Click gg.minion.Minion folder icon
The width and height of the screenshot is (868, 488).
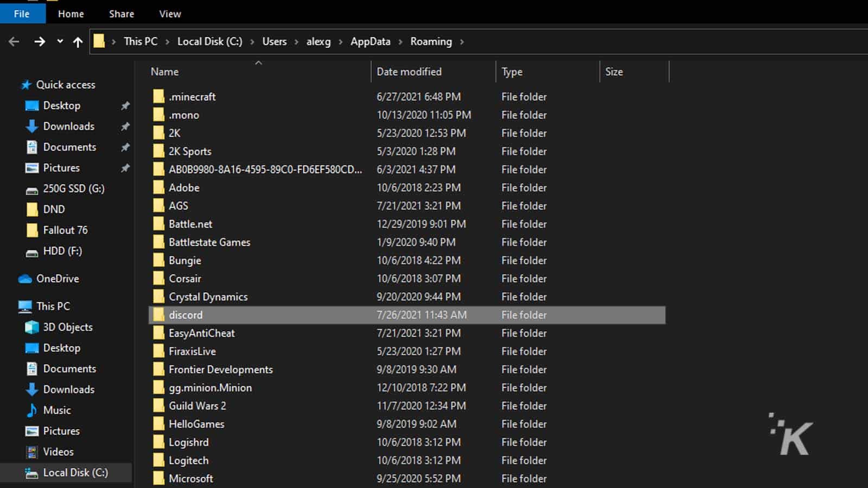[x=158, y=388]
